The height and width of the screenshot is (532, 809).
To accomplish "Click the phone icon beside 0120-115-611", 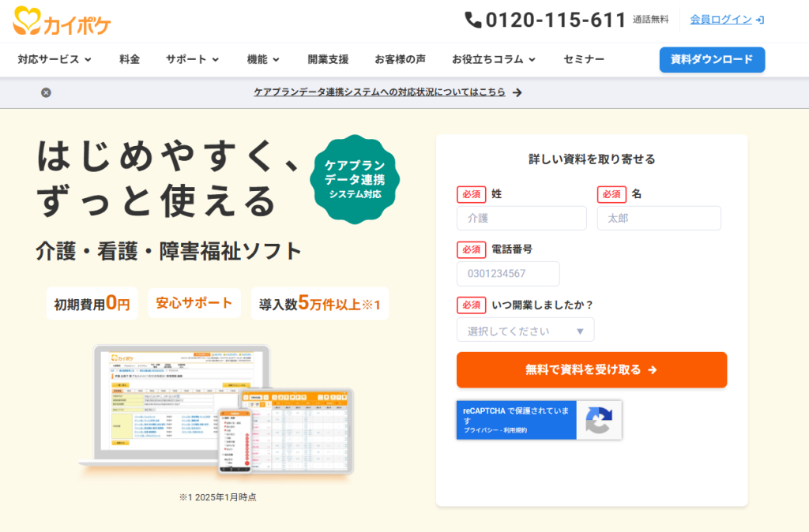I will (473, 20).
